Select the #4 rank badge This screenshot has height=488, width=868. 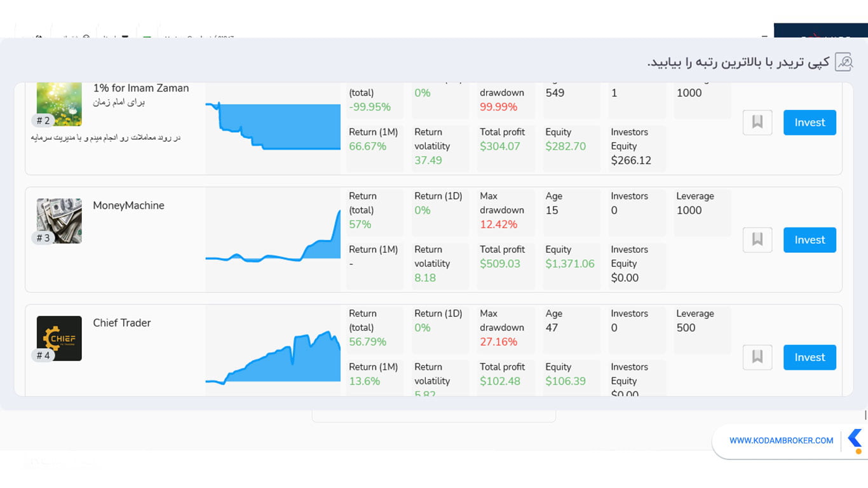[43, 356]
